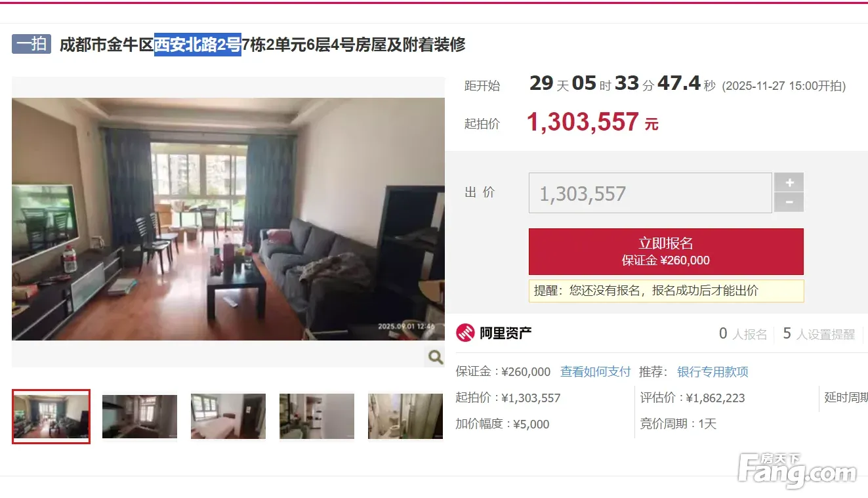868x498 pixels.
Task: Select the fifth bathroom thumbnail
Action: point(405,416)
